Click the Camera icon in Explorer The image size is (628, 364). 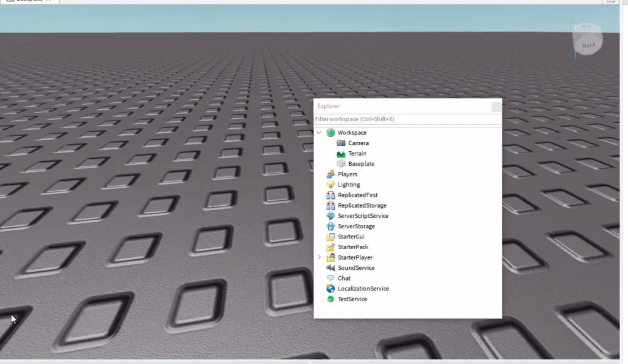click(x=341, y=143)
